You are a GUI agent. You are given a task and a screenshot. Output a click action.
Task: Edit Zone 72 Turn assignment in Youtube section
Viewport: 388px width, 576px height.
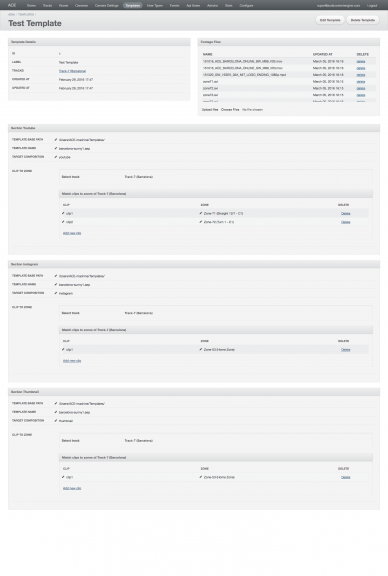click(201, 222)
